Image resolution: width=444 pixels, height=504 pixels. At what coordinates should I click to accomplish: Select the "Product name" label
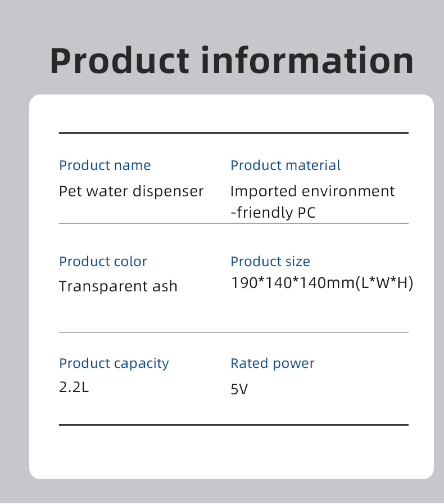click(105, 165)
